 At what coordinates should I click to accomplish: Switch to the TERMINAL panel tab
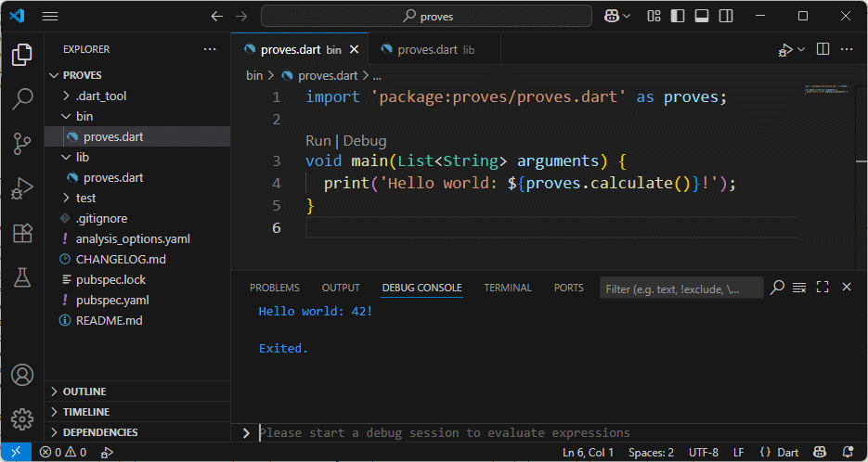(508, 288)
